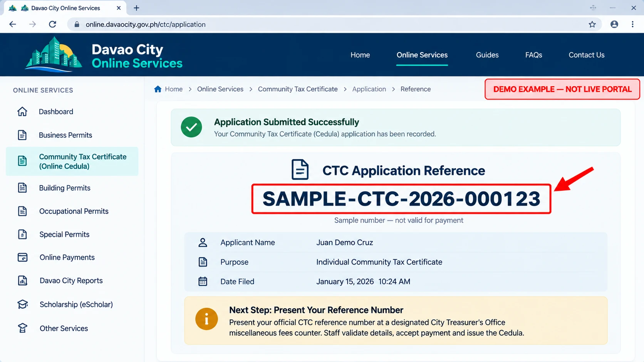Select Online Services in the top navigation
644x362 pixels.
pyautogui.click(x=422, y=55)
